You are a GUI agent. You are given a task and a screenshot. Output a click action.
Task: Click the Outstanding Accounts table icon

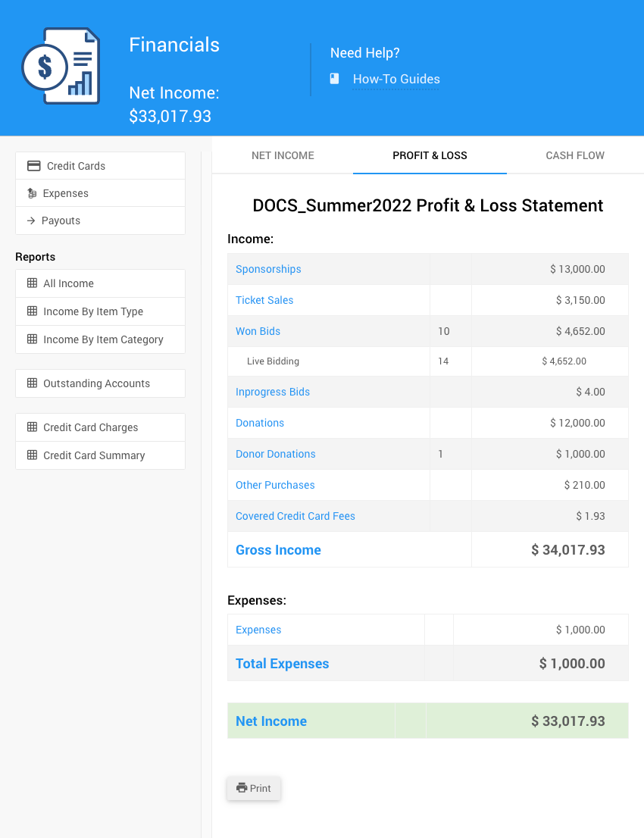point(32,383)
